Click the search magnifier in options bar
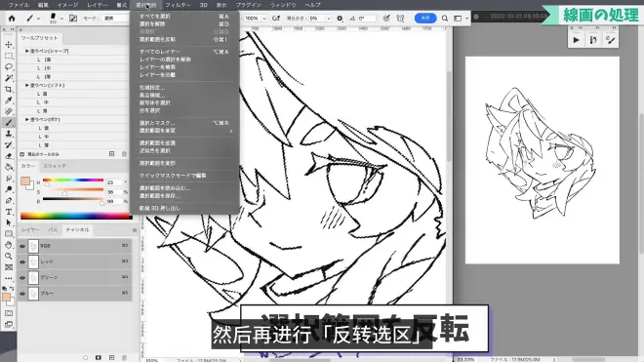 click(x=445, y=19)
